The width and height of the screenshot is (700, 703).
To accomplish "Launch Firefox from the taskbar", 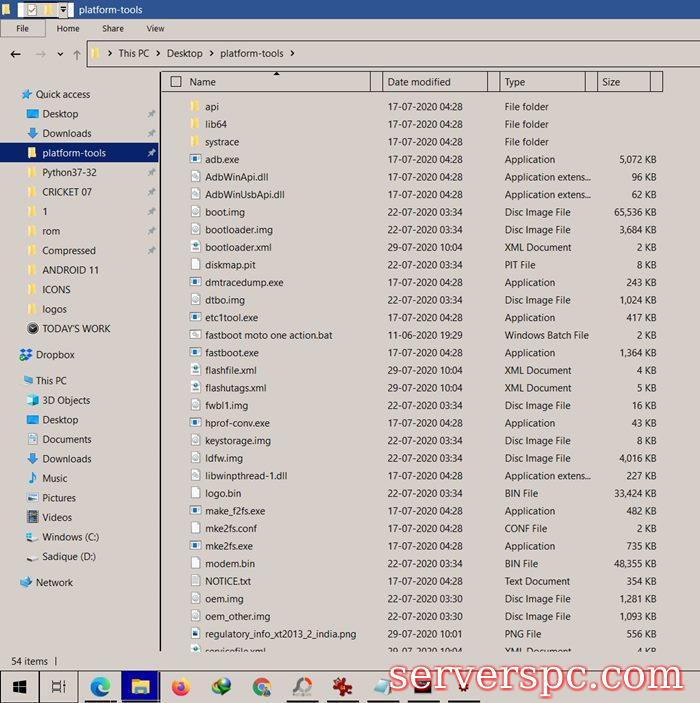I will [x=181, y=686].
